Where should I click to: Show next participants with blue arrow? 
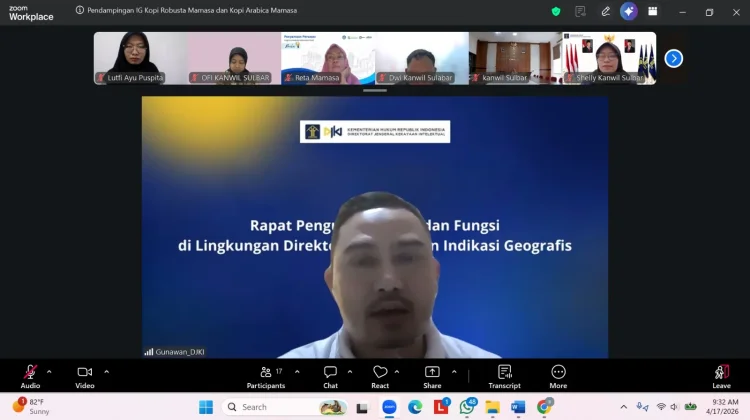pos(673,59)
